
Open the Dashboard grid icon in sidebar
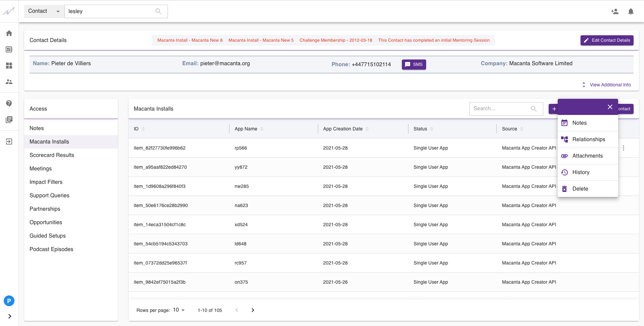(x=9, y=66)
